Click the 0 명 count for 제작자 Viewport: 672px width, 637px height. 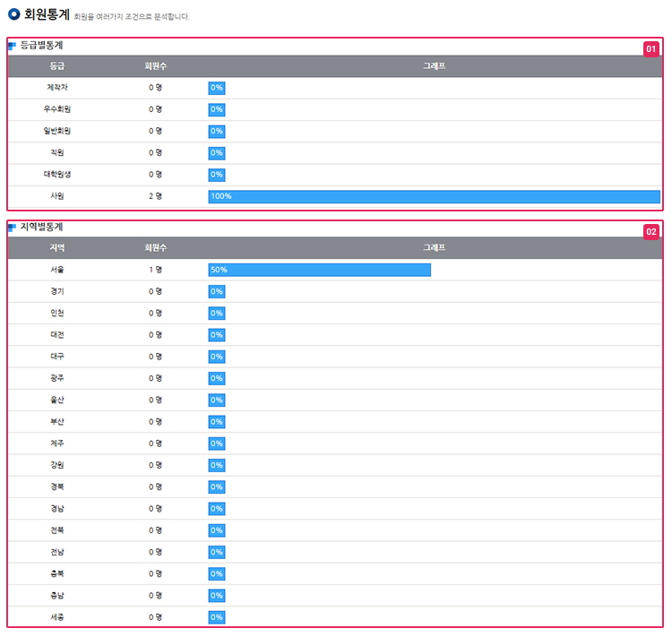pos(155,88)
